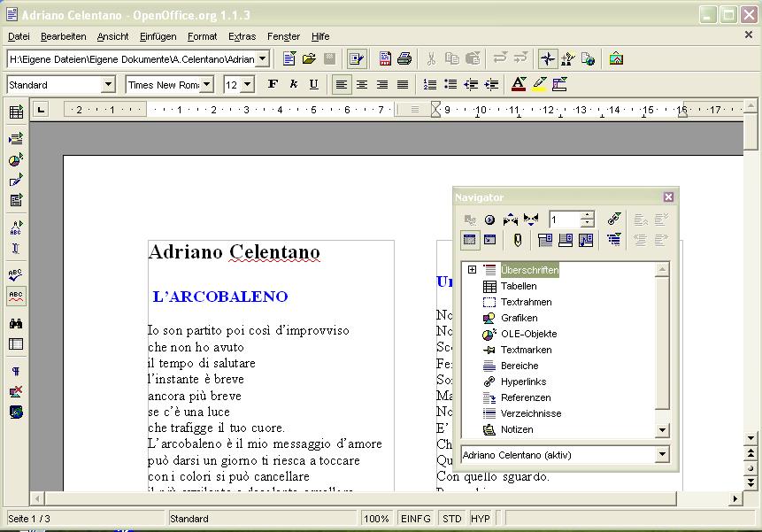
Task: Click the Edit File icon
Action: pyautogui.click(x=356, y=59)
